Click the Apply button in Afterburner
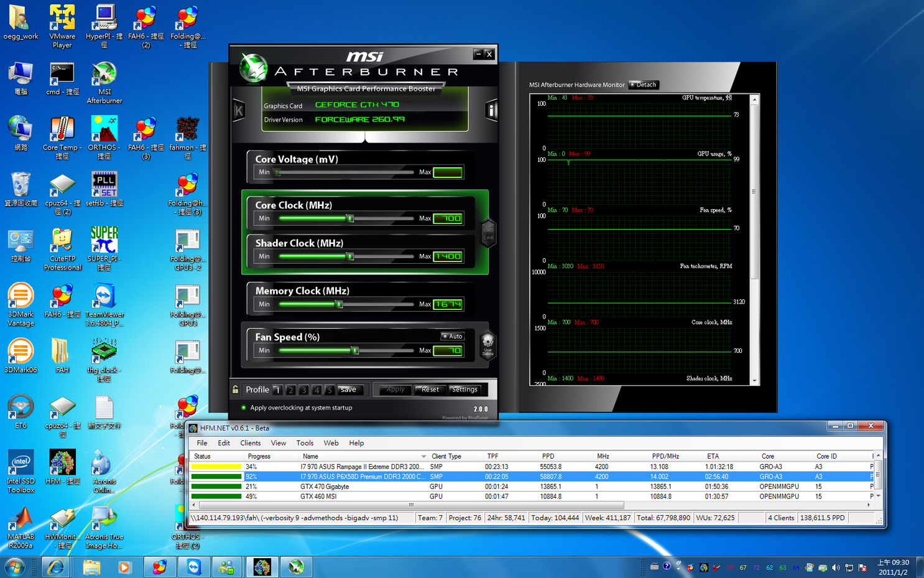Viewport: 924px width, 578px height. click(x=395, y=389)
